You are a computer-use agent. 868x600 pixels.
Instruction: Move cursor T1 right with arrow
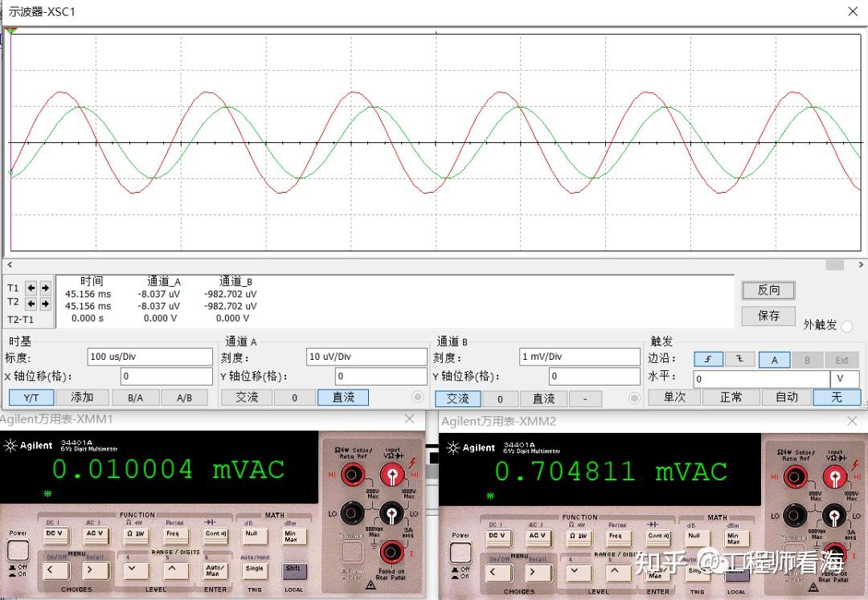[45, 288]
